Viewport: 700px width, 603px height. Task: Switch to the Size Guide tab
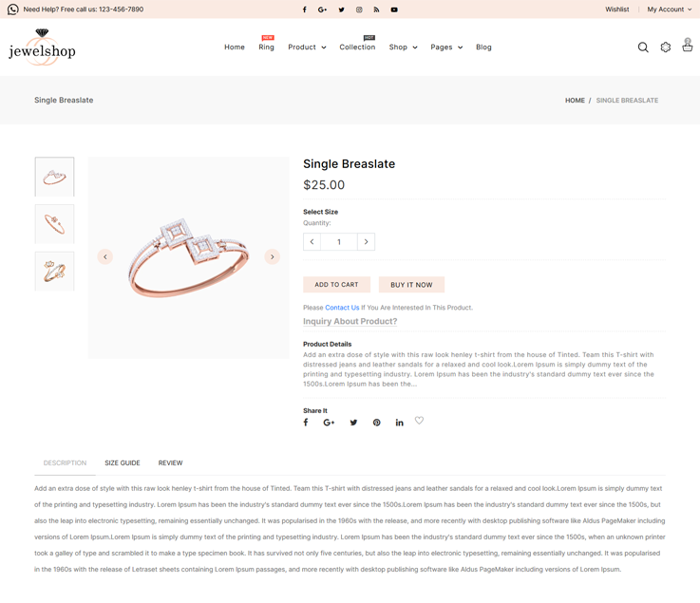123,463
